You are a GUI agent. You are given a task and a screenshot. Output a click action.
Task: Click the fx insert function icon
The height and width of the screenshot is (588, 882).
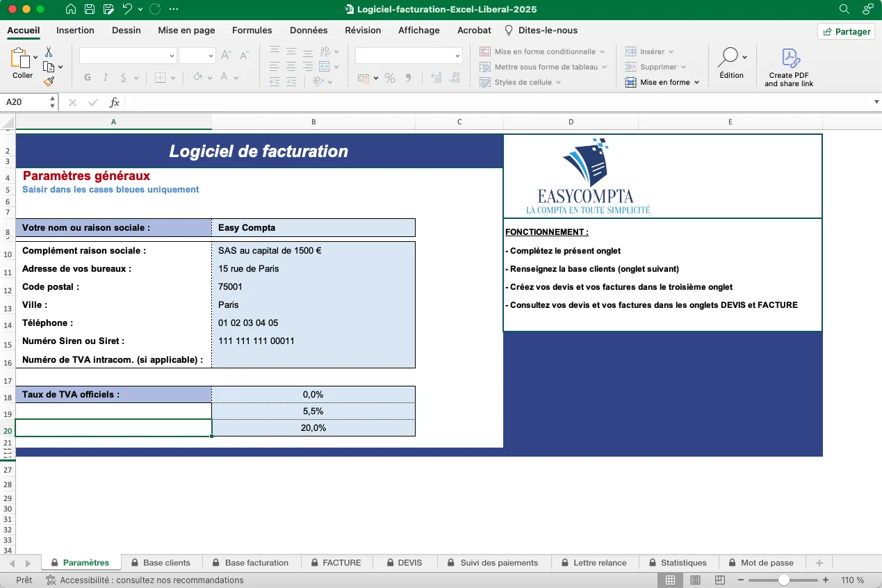coord(115,102)
